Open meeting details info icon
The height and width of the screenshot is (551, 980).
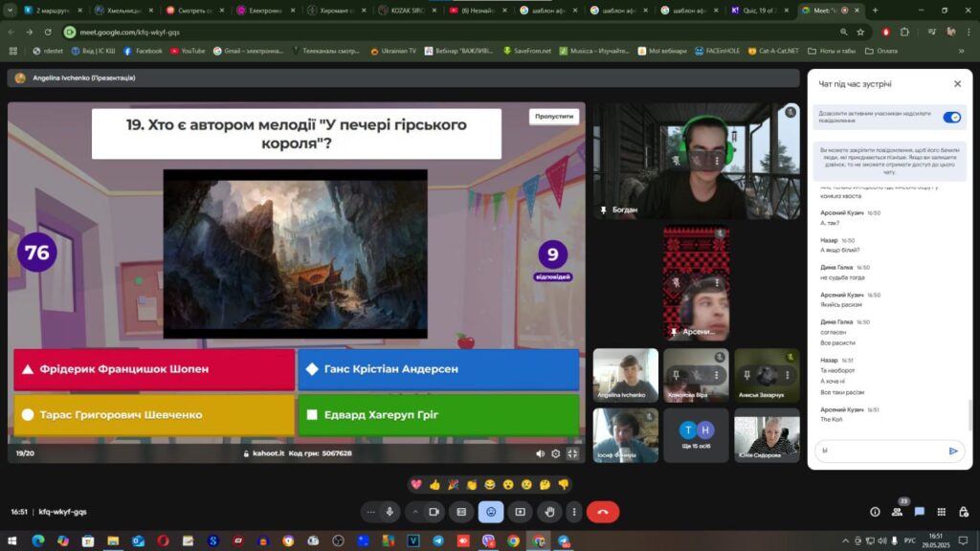point(875,512)
